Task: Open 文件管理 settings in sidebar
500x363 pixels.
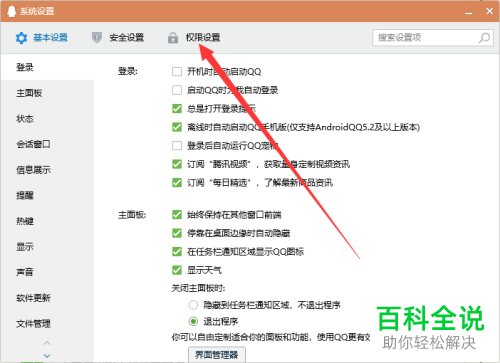Action: [47, 324]
